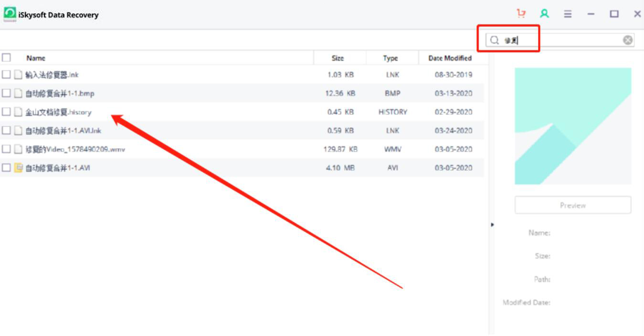Screen dimensions: 644x336
Task: Check the box for the 4.10 MB AVI file
Action: pyautogui.click(x=6, y=168)
